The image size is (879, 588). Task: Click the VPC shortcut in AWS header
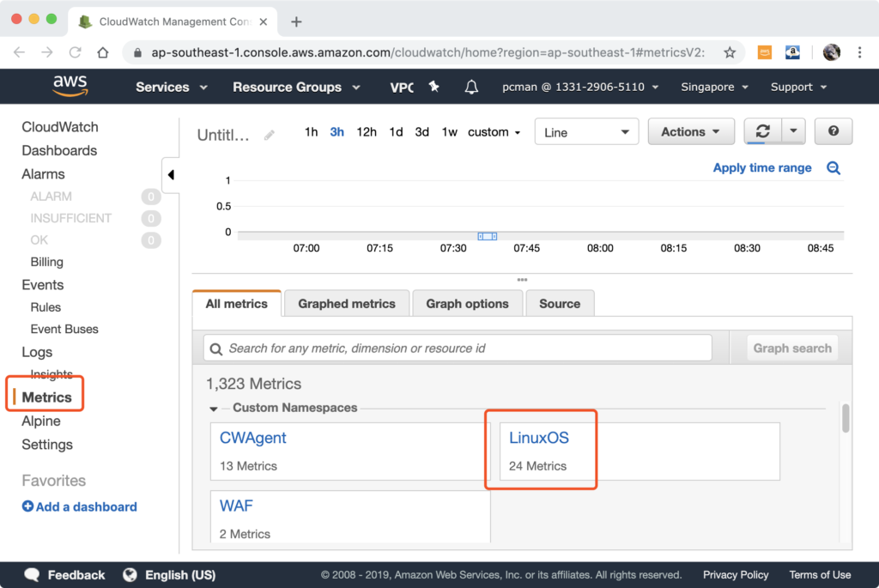click(402, 87)
